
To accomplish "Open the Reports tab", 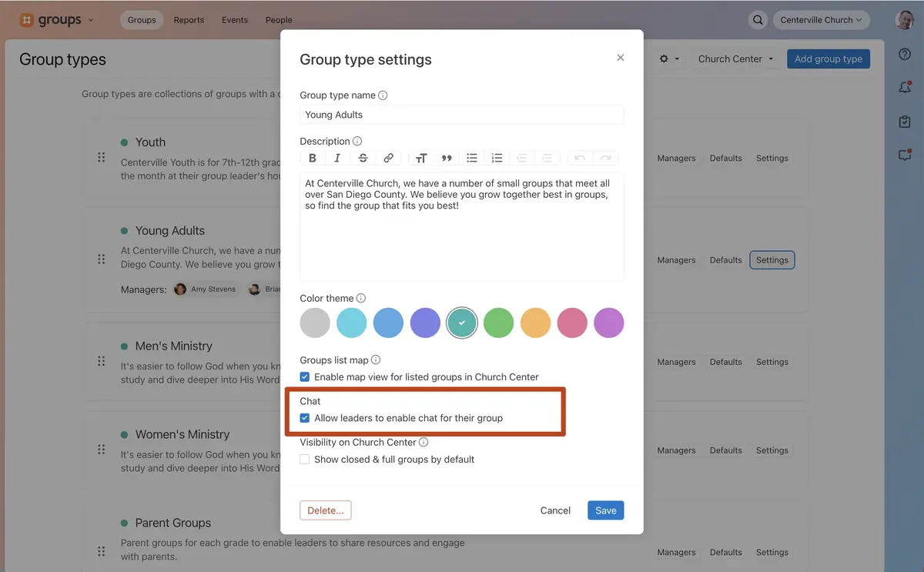I will tap(189, 20).
